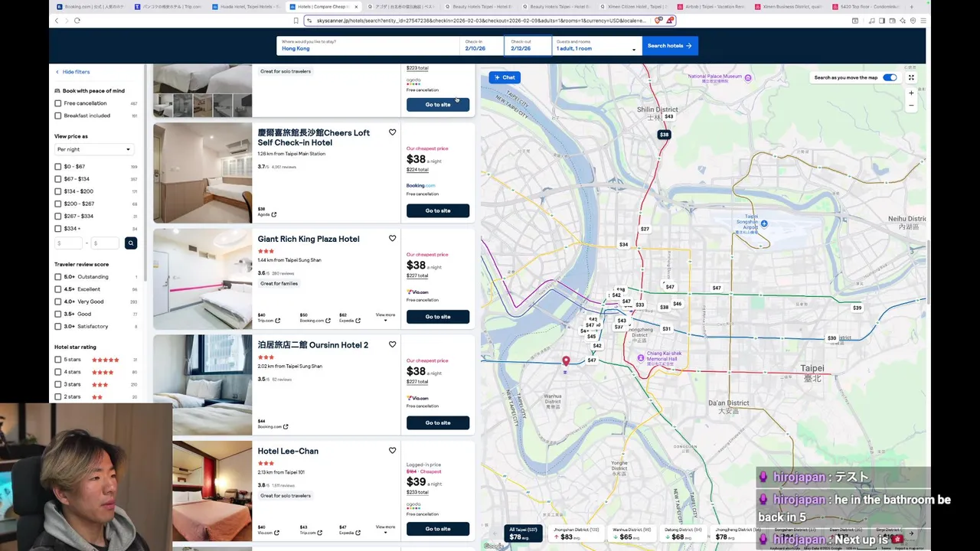Image resolution: width=980 pixels, height=551 pixels.
Task: Click National Palace Museum map label
Action: pyautogui.click(x=714, y=77)
